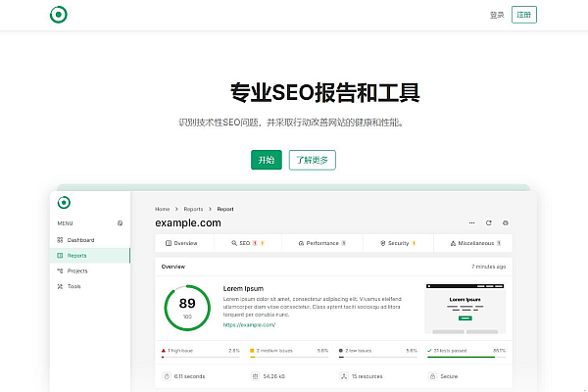
Task: Click the tests passed checkmark icon
Action: coord(429,351)
